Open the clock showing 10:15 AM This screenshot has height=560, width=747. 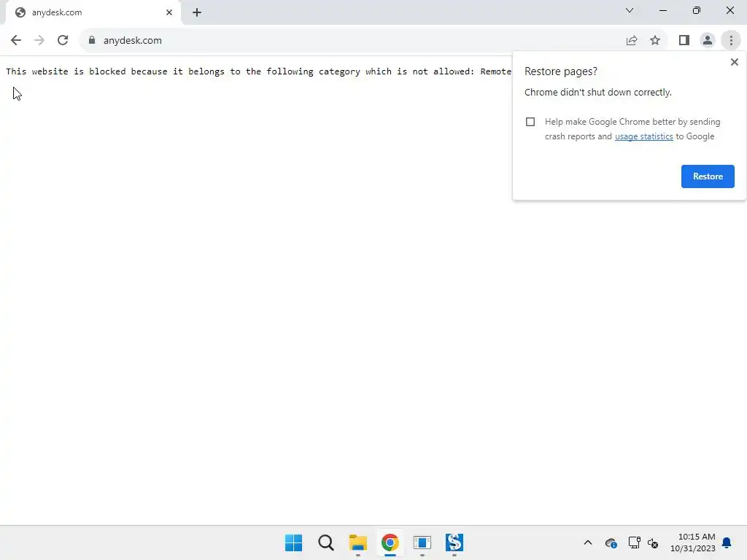(693, 542)
